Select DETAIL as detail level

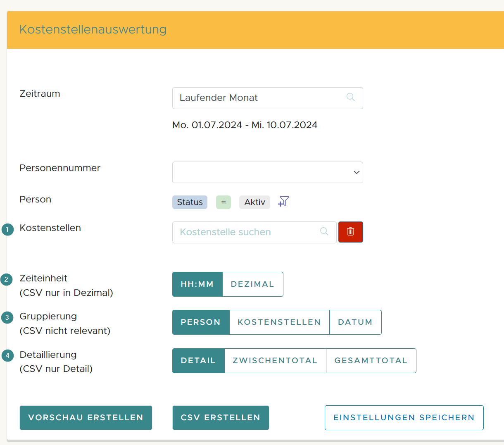pyautogui.click(x=198, y=360)
